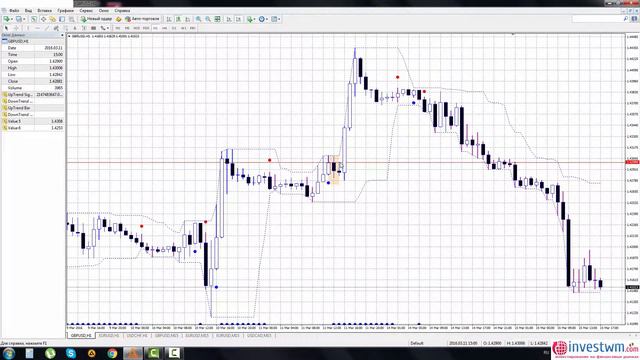Image resolution: width=640 pixels, height=360 pixels.
Task: Close the Data Window panel
Action: point(62,35)
